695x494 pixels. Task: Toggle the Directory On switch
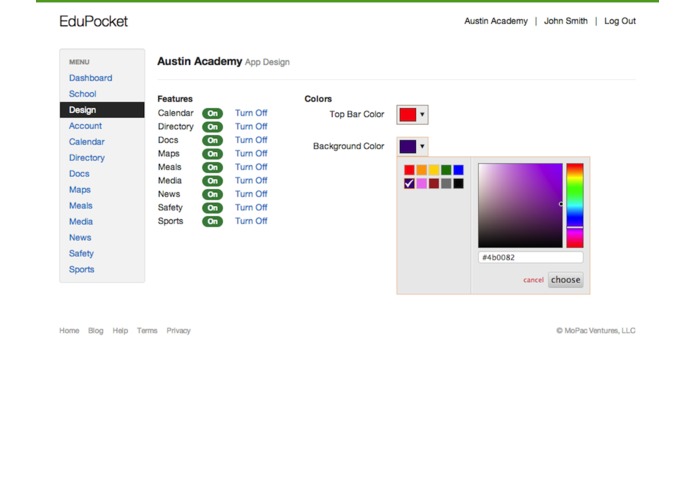212,127
